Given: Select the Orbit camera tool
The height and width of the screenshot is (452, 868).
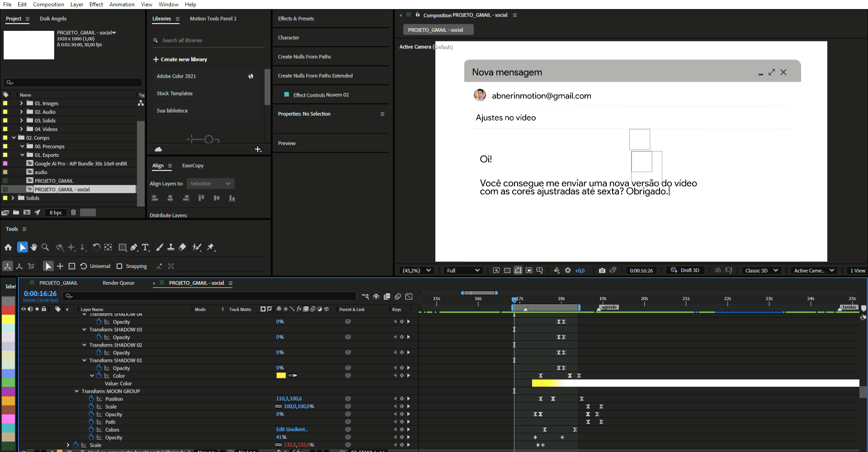Looking at the screenshot, I should [60, 247].
